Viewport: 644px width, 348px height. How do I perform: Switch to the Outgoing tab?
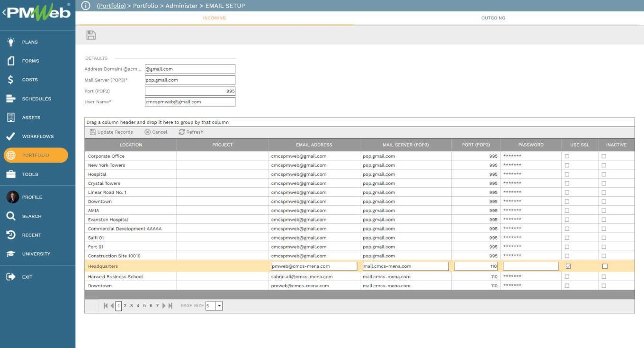[493, 18]
